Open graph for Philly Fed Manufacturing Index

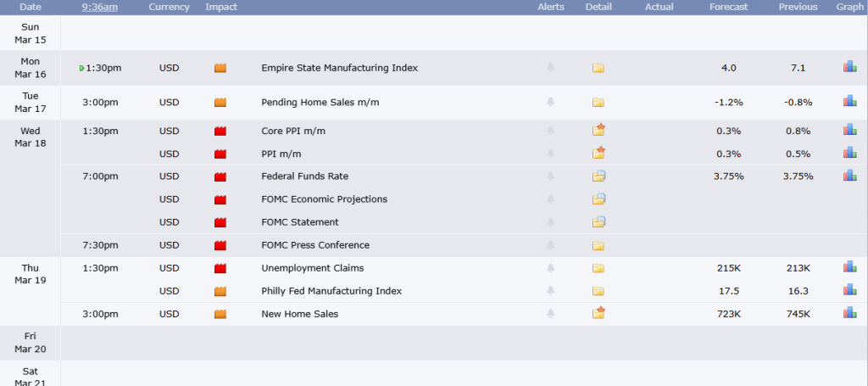849,290
